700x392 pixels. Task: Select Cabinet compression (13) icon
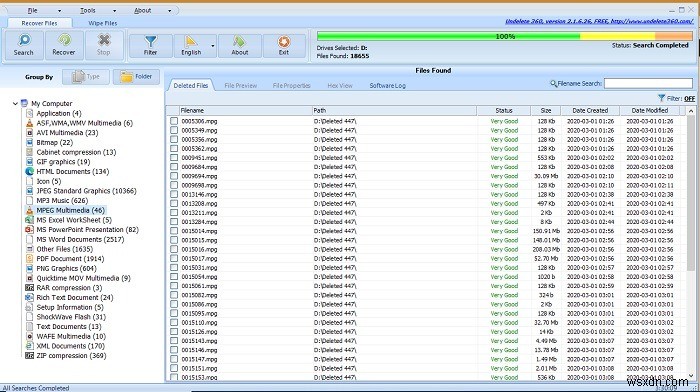coord(29,152)
